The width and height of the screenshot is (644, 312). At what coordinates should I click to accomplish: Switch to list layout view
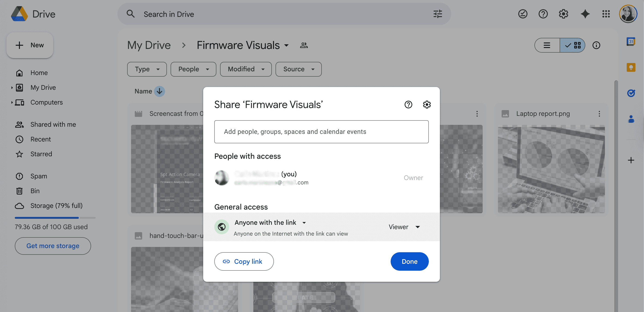(547, 45)
